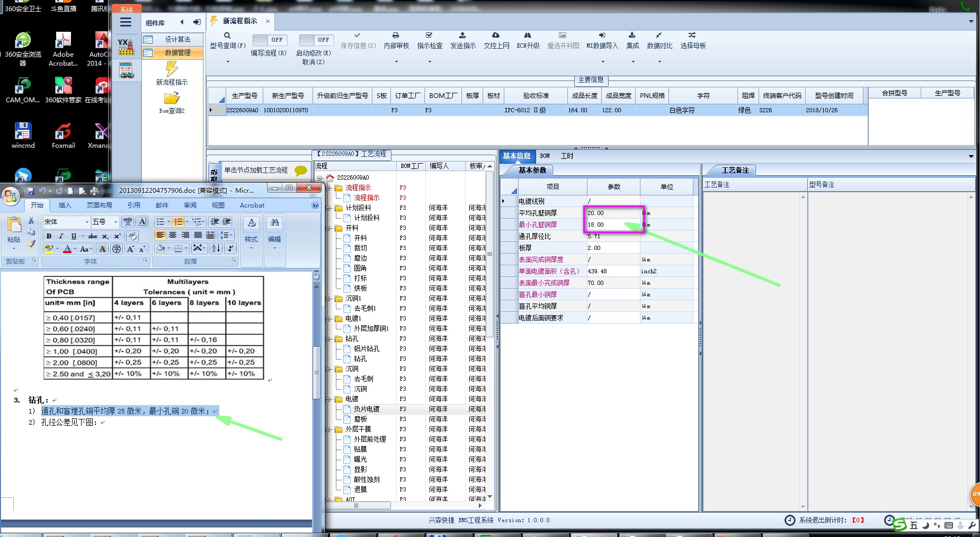Click the Increase Indent icon in the Word ribbon
Viewport: 980px width, 537px height.
pyautogui.click(x=227, y=221)
